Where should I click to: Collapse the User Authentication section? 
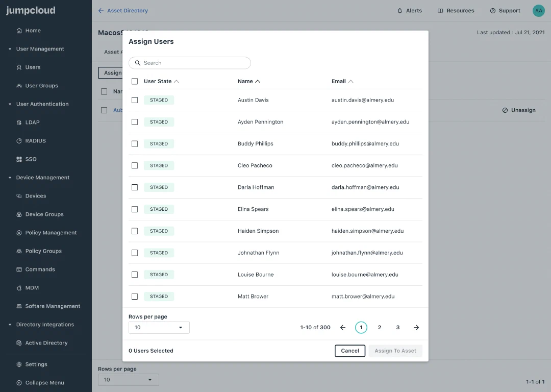tap(10, 104)
